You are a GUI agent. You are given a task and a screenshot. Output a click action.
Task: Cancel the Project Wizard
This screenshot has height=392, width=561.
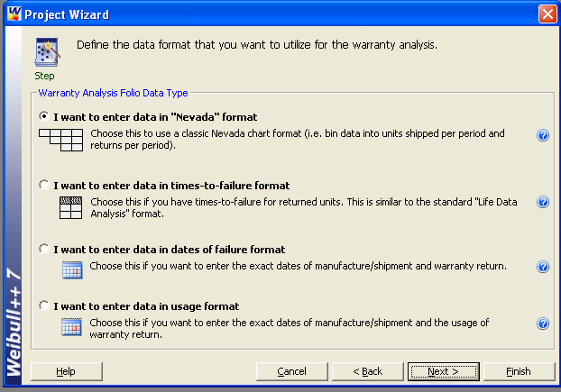tap(291, 371)
